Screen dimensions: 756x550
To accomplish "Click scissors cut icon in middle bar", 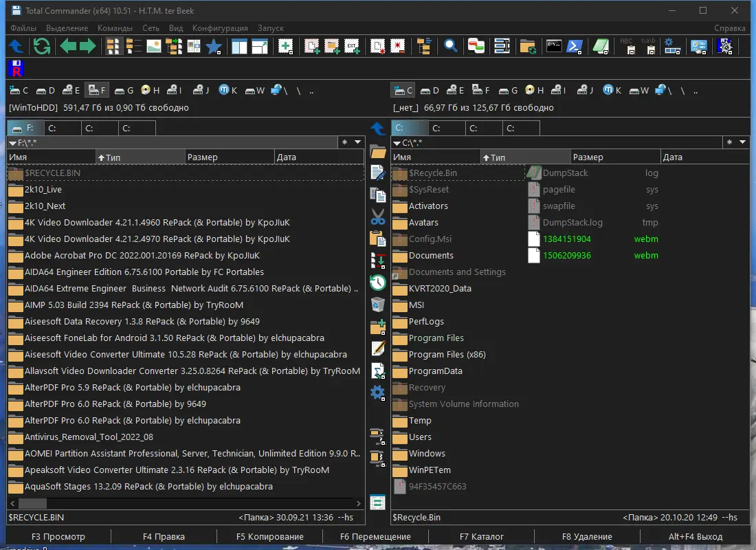I will point(377,217).
